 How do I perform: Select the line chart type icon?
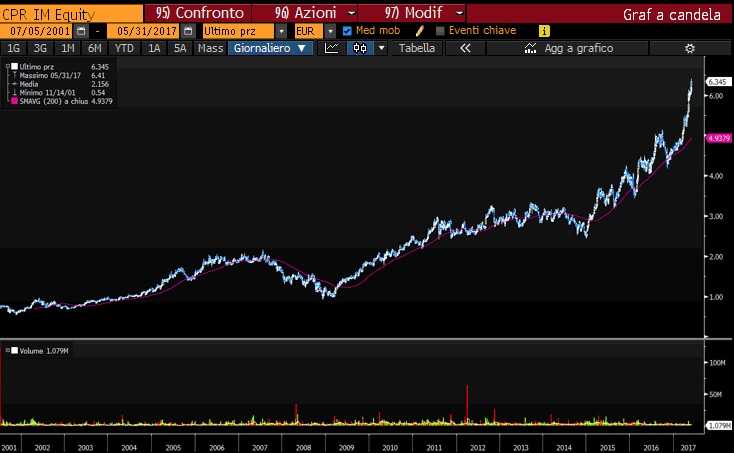[332, 48]
